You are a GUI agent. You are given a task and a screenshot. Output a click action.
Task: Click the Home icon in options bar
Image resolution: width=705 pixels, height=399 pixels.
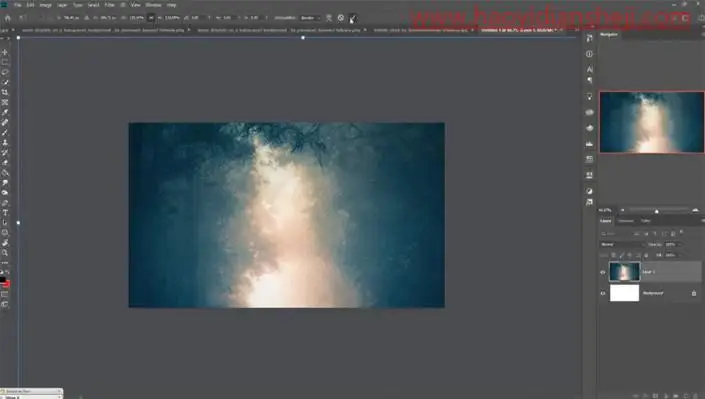(8, 18)
